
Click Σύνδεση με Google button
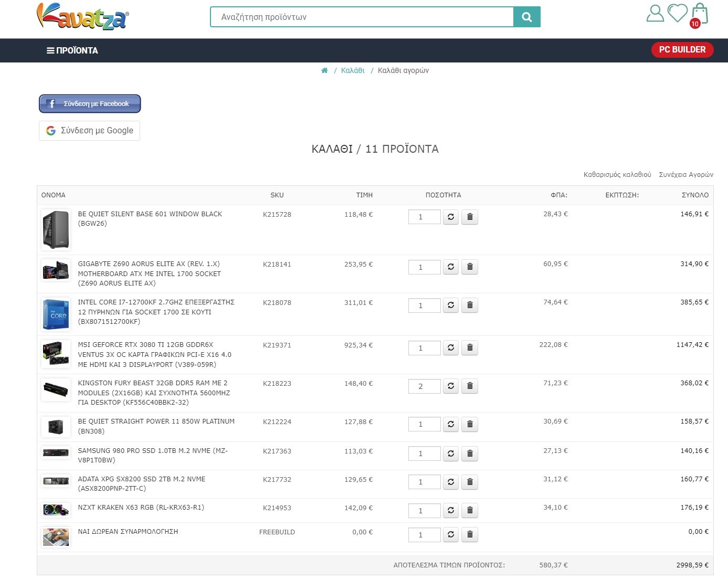tap(89, 131)
